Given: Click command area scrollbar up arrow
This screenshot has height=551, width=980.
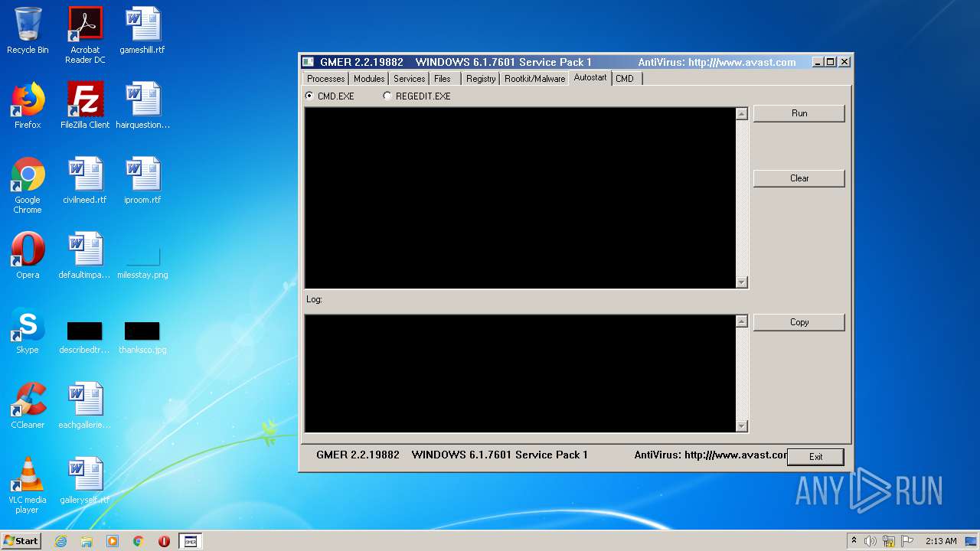Looking at the screenshot, I should (x=741, y=114).
